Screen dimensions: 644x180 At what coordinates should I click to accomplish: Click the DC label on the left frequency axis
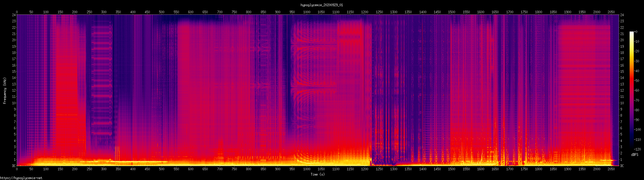14,166
